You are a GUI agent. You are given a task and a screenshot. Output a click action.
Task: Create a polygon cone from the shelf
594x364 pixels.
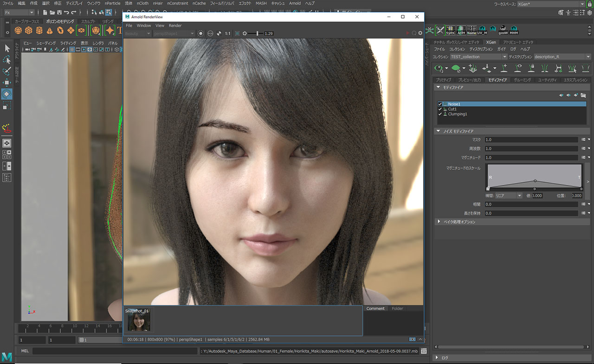[x=50, y=30]
